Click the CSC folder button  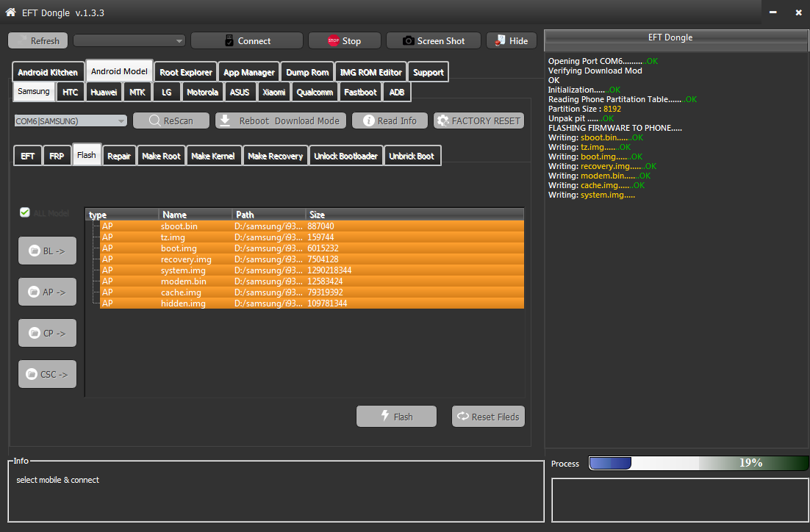point(48,374)
